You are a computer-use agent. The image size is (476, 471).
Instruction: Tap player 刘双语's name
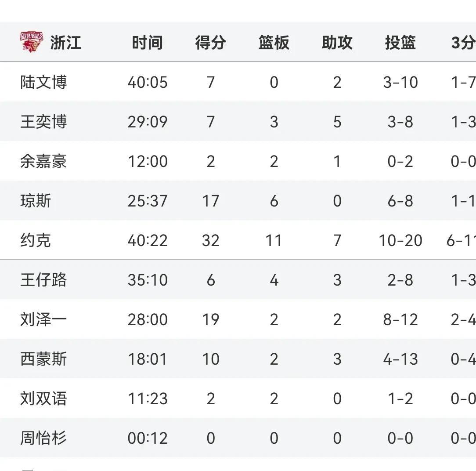43,399
